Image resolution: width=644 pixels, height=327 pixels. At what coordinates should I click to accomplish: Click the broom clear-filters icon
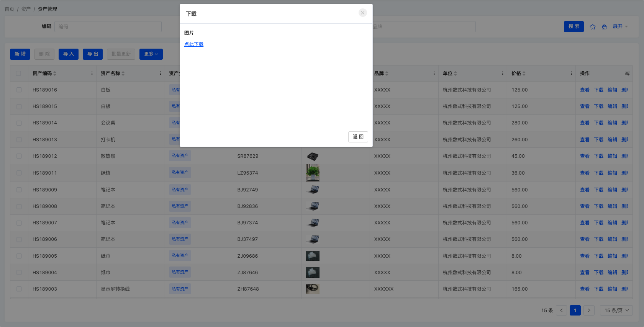pyautogui.click(x=604, y=27)
